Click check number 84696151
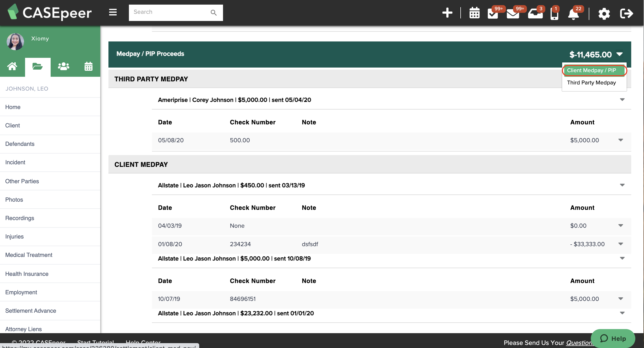 tap(243, 299)
